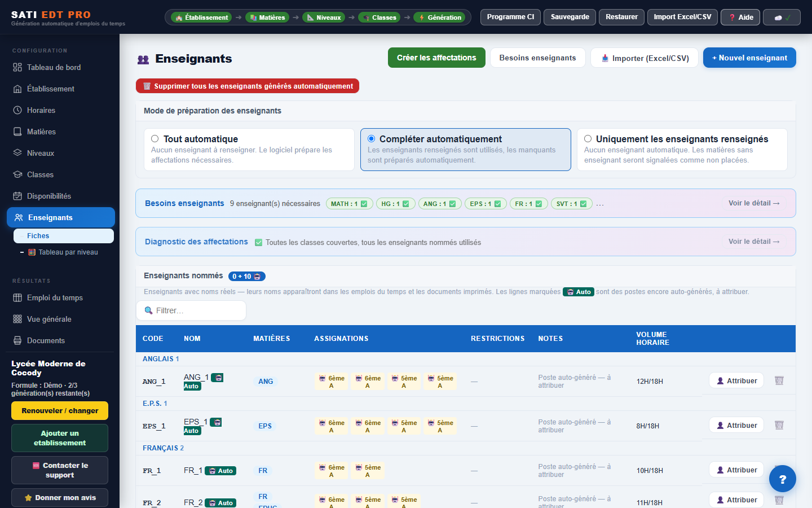Select the Fiches sub-item
Image resolution: width=812 pixels, height=508 pixels.
pyautogui.click(x=64, y=236)
